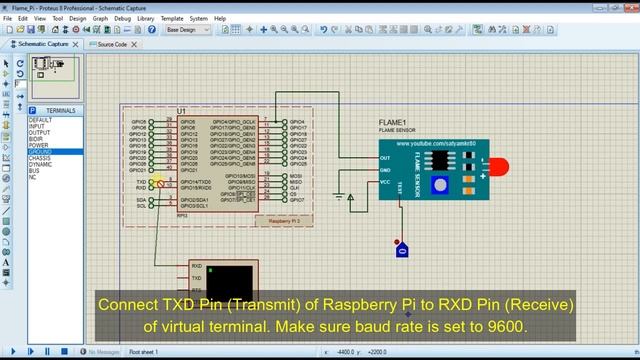
Task: Open the Library menu
Action: (x=145, y=18)
